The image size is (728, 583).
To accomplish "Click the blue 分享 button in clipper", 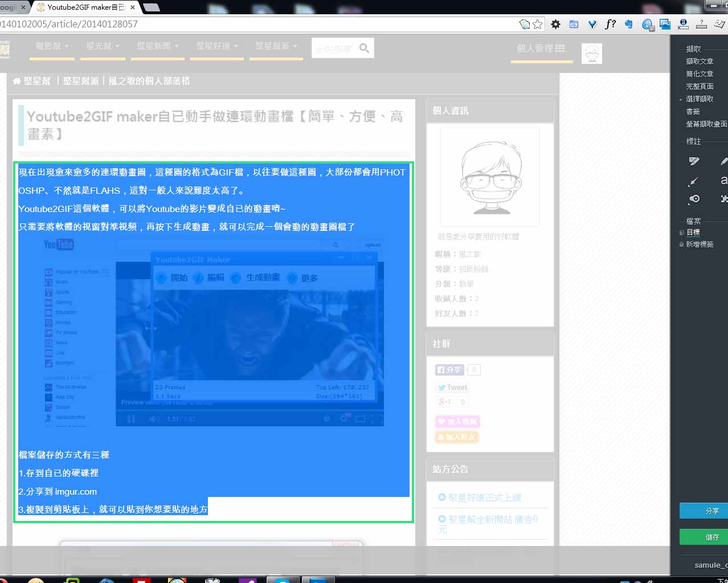I will click(704, 511).
